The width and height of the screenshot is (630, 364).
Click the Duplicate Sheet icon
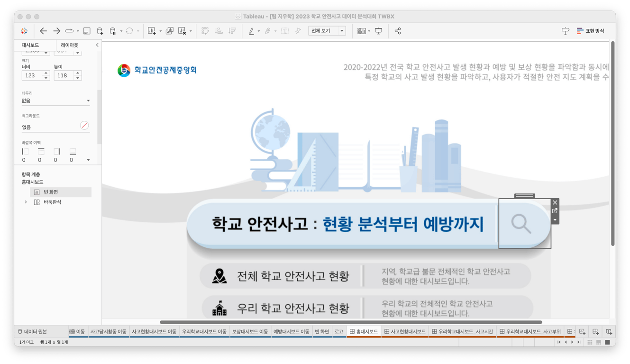170,31
